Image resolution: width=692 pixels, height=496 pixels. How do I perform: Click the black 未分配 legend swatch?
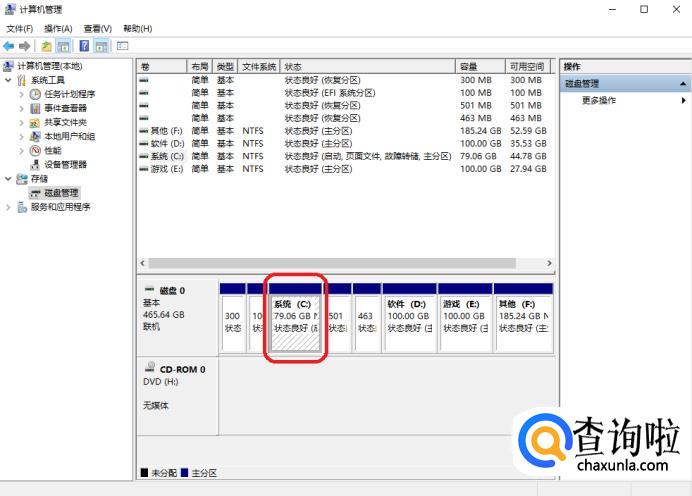coord(144,473)
